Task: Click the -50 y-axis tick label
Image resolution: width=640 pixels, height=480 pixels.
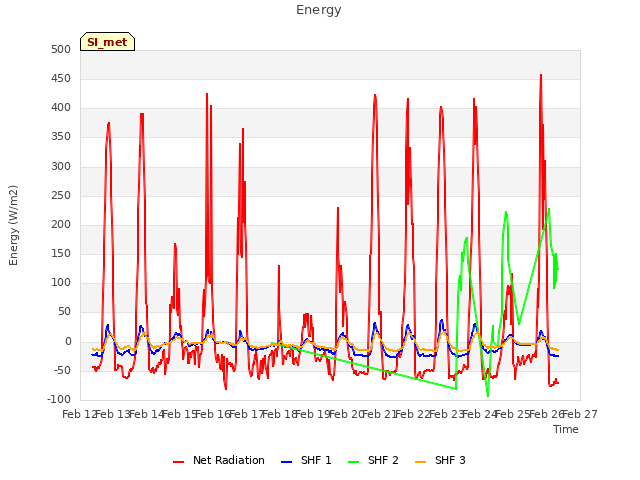Action: pyautogui.click(x=63, y=370)
